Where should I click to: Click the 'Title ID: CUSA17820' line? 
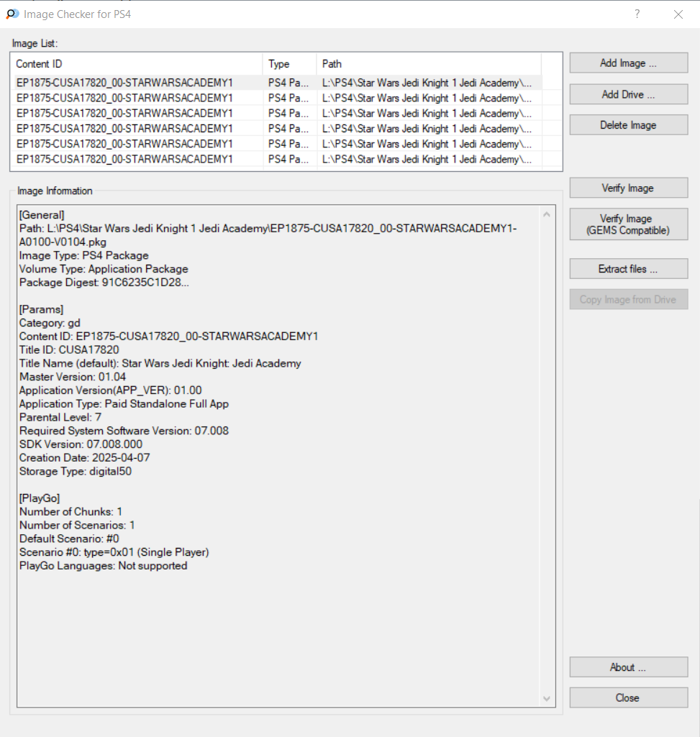pyautogui.click(x=69, y=350)
